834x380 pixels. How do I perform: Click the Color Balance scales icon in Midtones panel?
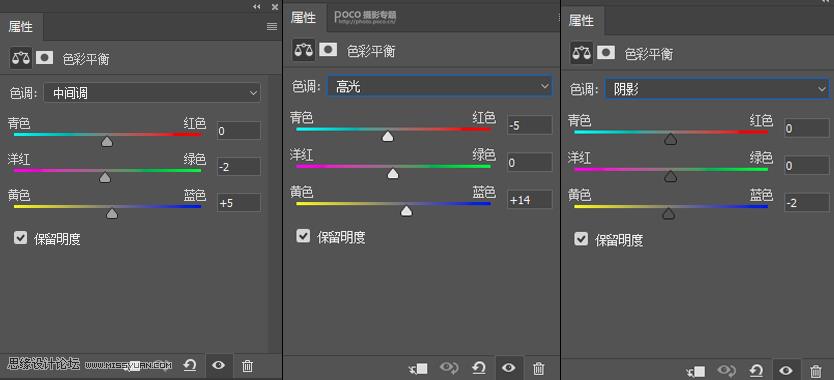[x=21, y=58]
